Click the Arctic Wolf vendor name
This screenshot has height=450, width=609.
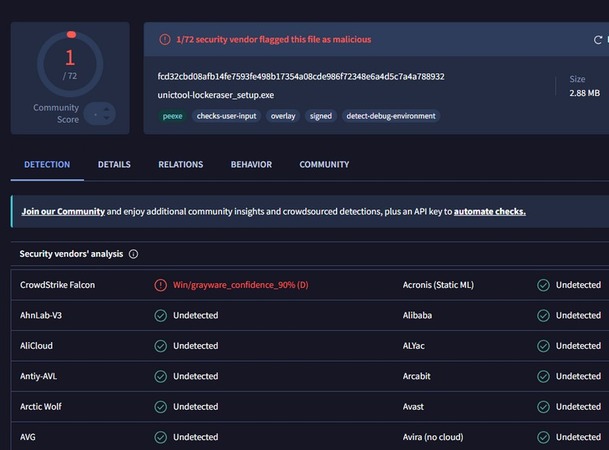coord(41,407)
